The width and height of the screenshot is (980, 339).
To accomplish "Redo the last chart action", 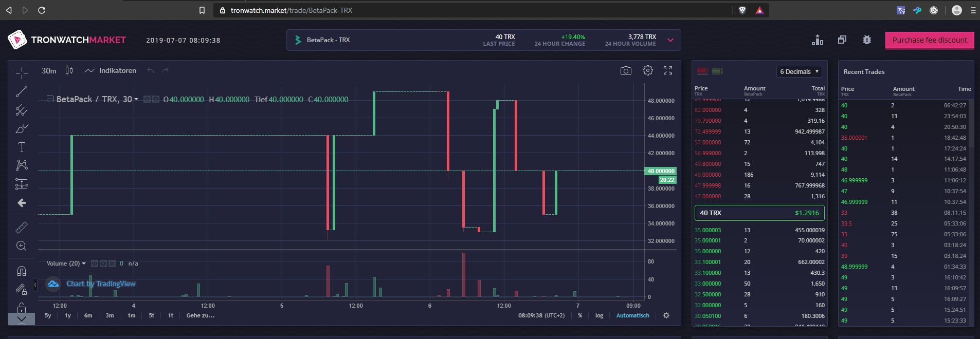I will tap(165, 71).
